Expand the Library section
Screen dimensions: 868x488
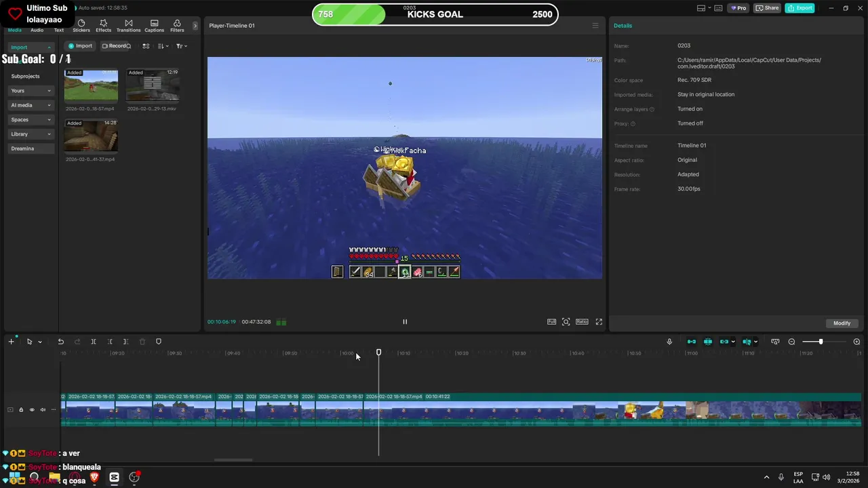[31, 134]
